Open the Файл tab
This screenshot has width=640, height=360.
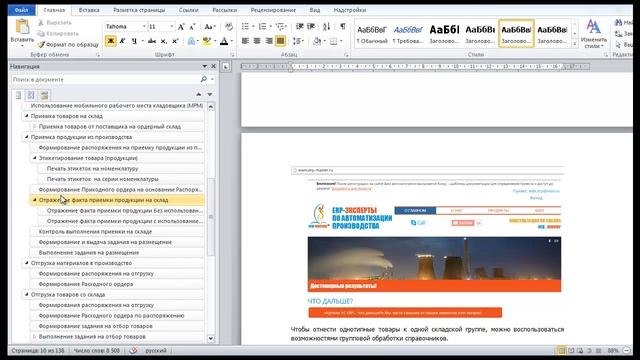click(21, 10)
